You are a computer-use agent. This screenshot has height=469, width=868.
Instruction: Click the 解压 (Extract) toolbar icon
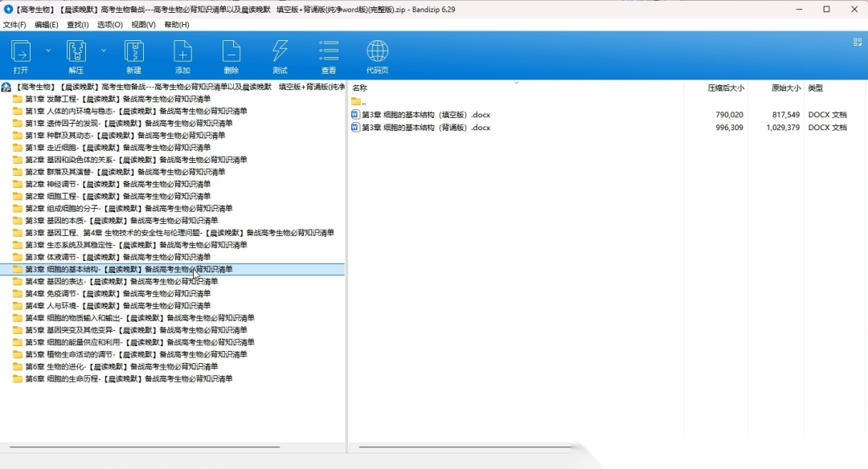click(x=76, y=53)
